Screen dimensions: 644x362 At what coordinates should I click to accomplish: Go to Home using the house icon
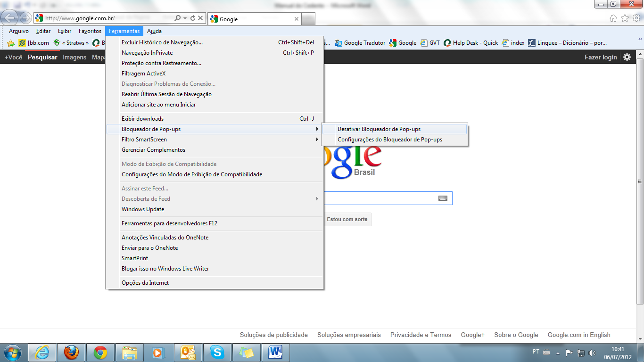[613, 18]
